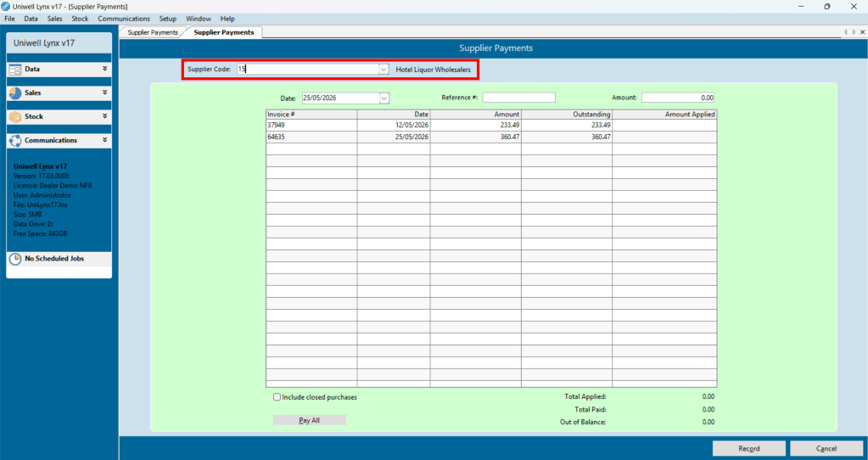868x460 pixels.
Task: Click the tab scroll left arrow
Action: pos(845,32)
